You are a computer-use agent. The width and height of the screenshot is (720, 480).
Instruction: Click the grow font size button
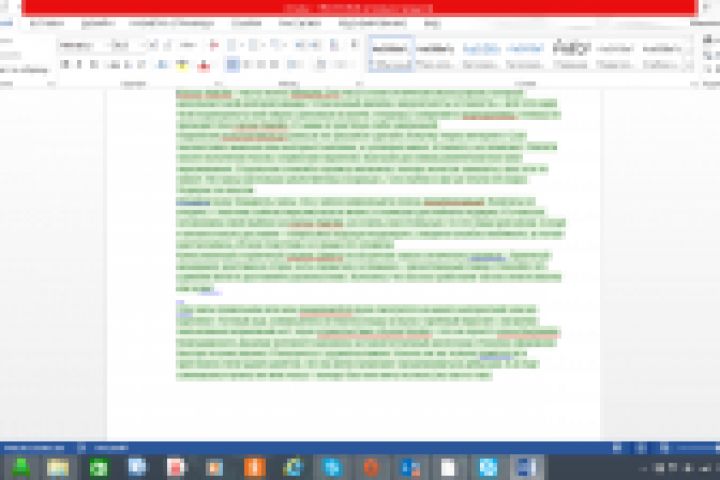153,45
